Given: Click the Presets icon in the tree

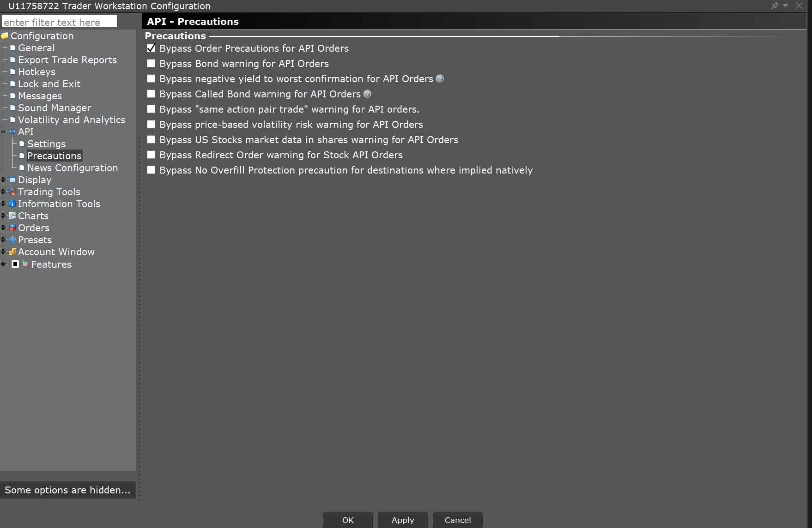Looking at the screenshot, I should pos(12,240).
